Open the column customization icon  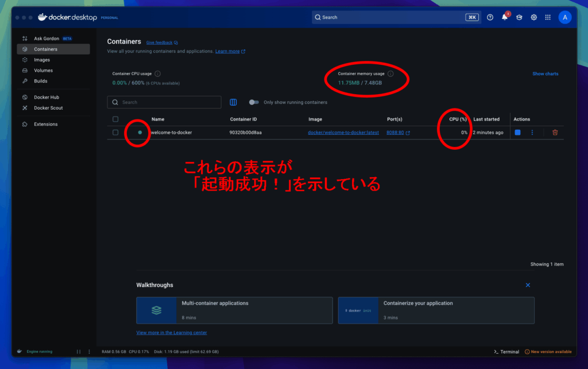tap(233, 102)
